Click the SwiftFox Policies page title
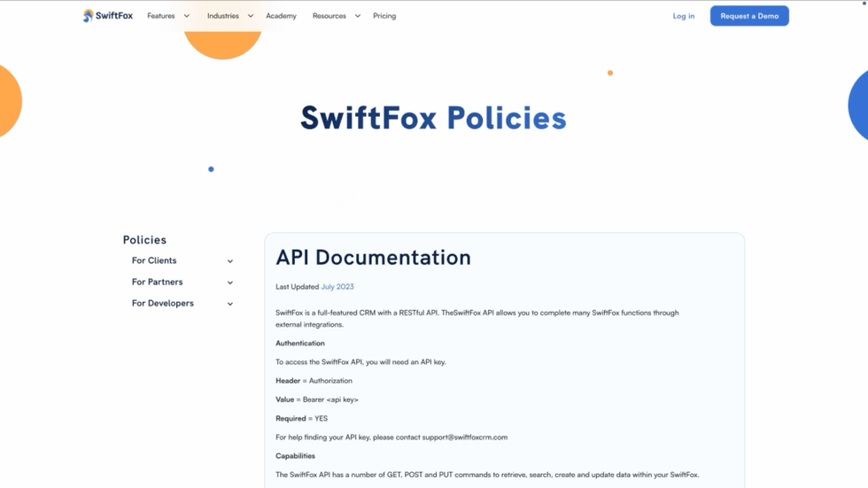The width and height of the screenshot is (868, 488). (x=433, y=118)
